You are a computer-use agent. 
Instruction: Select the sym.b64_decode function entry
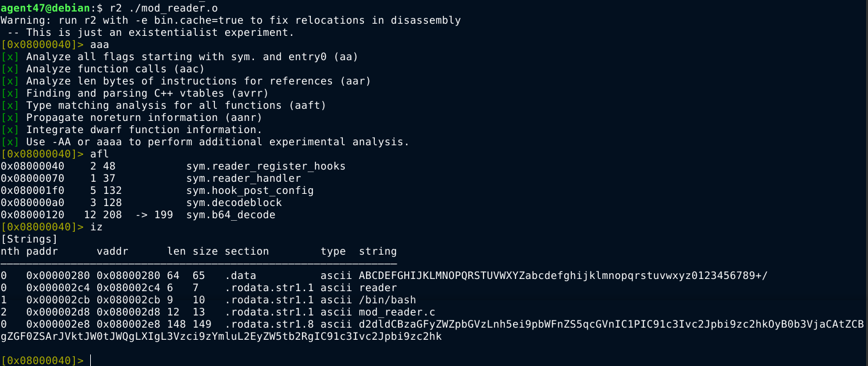pyautogui.click(x=230, y=215)
